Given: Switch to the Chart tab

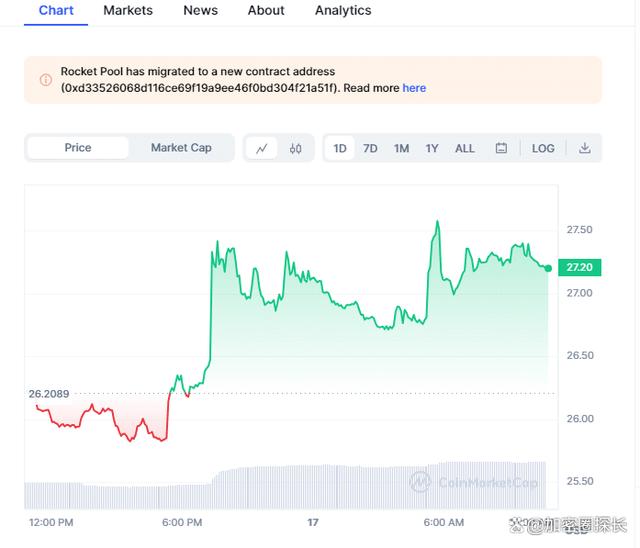Looking at the screenshot, I should point(56,11).
